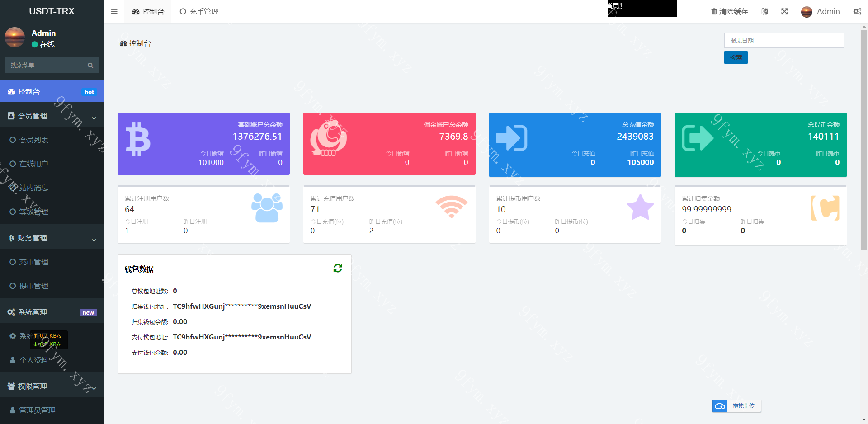Click the cloud upload icon at the bottom right
This screenshot has width=868, height=424.
pos(720,406)
